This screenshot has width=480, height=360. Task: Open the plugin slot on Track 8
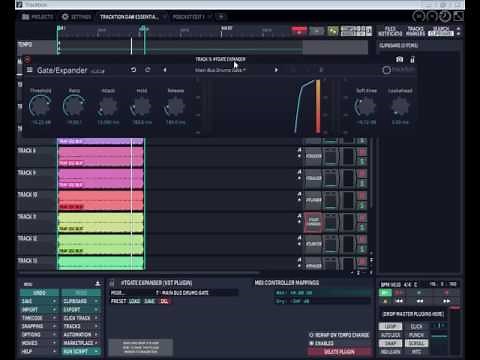313,156
